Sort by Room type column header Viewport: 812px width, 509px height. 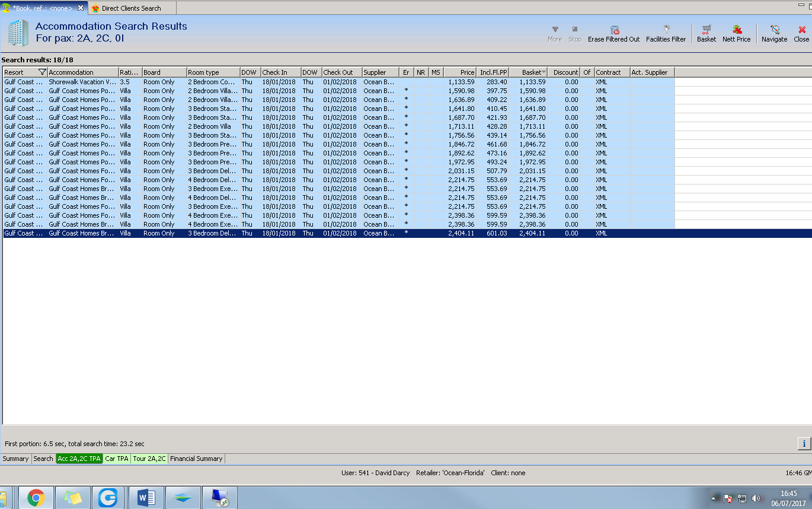[x=213, y=72]
